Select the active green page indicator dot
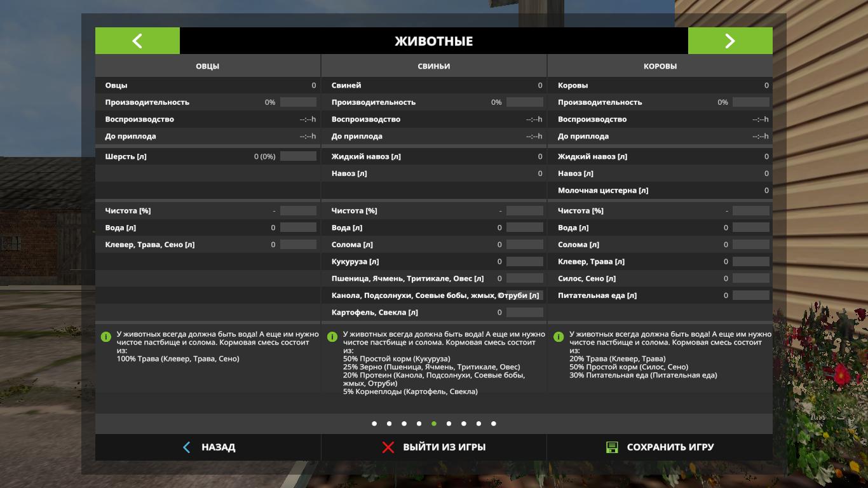Image resolution: width=868 pixels, height=488 pixels. (x=434, y=423)
